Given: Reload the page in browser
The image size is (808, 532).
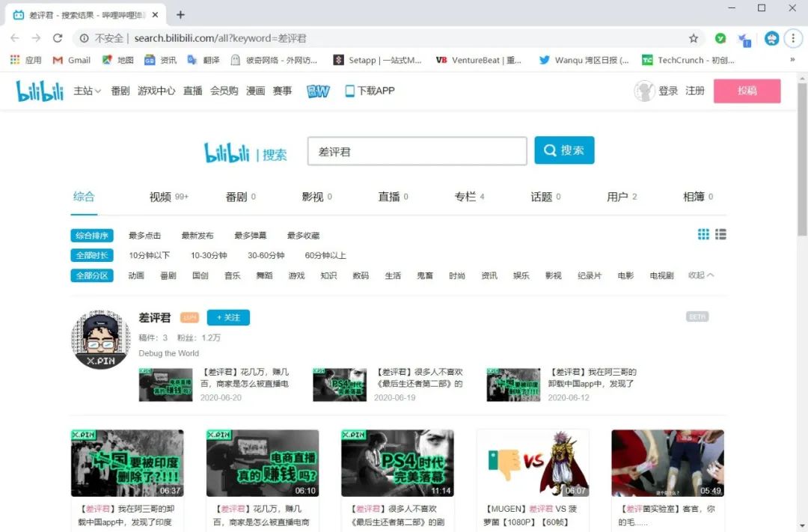Looking at the screenshot, I should point(58,38).
